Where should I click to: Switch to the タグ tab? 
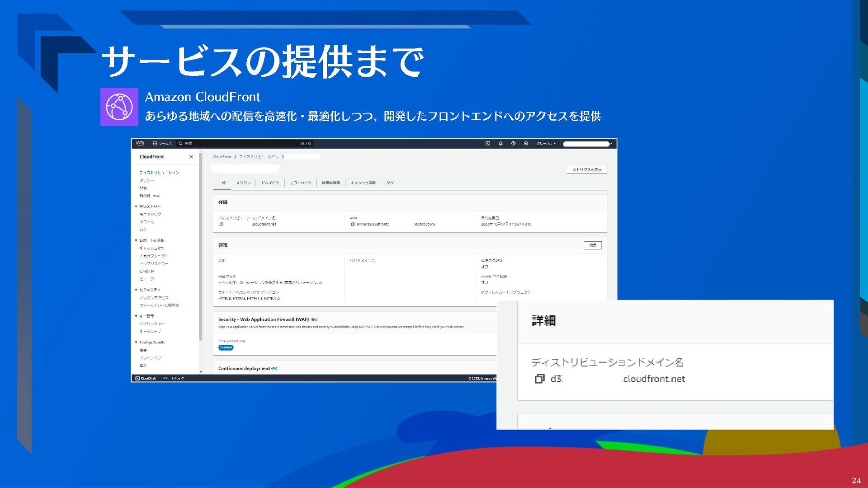390,183
